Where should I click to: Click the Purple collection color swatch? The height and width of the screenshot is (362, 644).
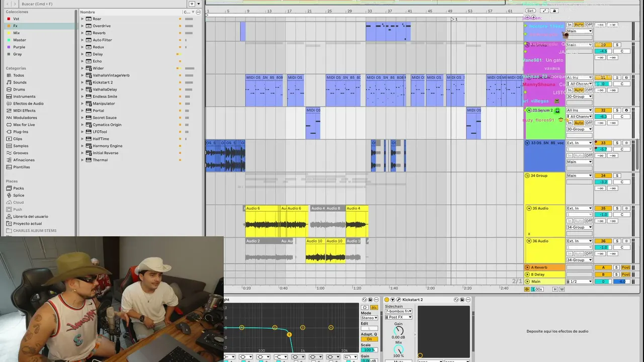click(x=8, y=47)
